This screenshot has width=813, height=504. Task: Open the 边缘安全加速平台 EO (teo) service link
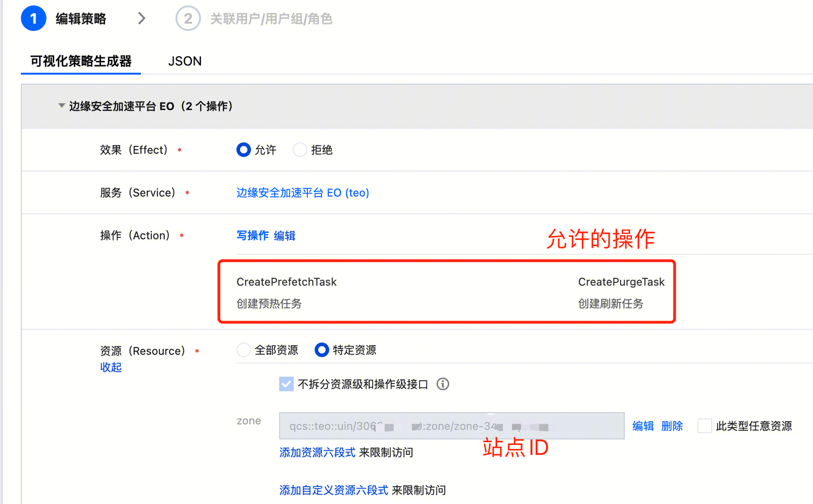tap(302, 193)
